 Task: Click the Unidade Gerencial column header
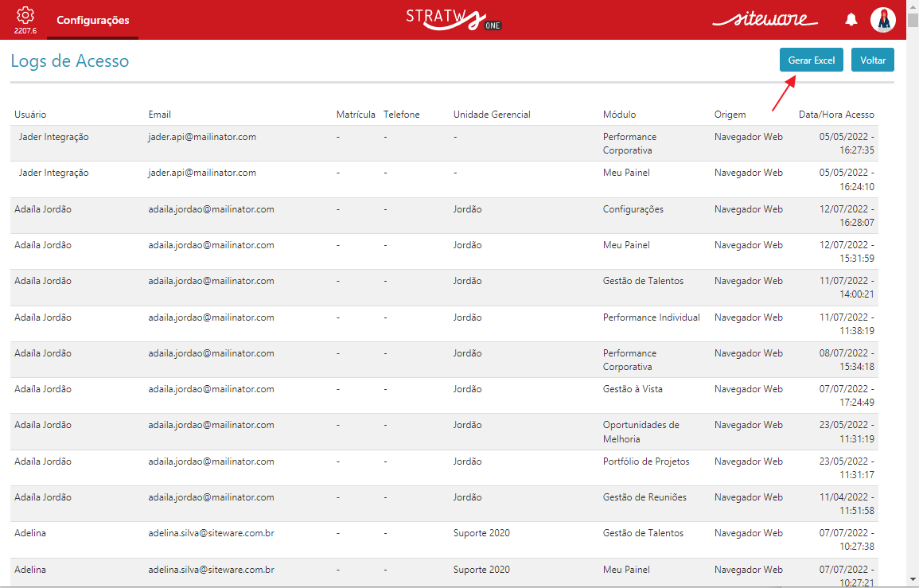(x=492, y=115)
